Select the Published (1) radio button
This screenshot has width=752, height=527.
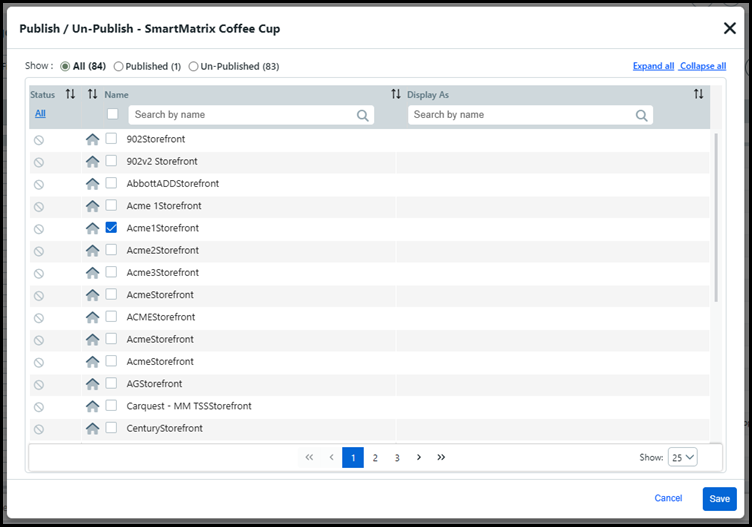coord(119,67)
